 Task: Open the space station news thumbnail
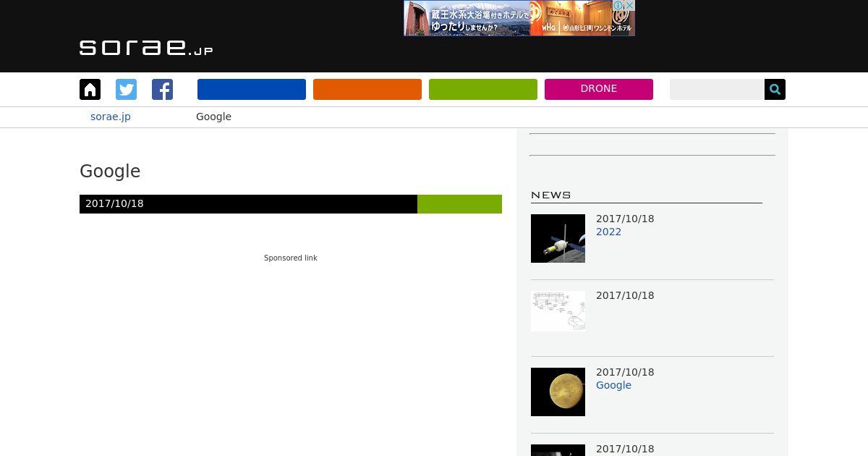coord(558,238)
